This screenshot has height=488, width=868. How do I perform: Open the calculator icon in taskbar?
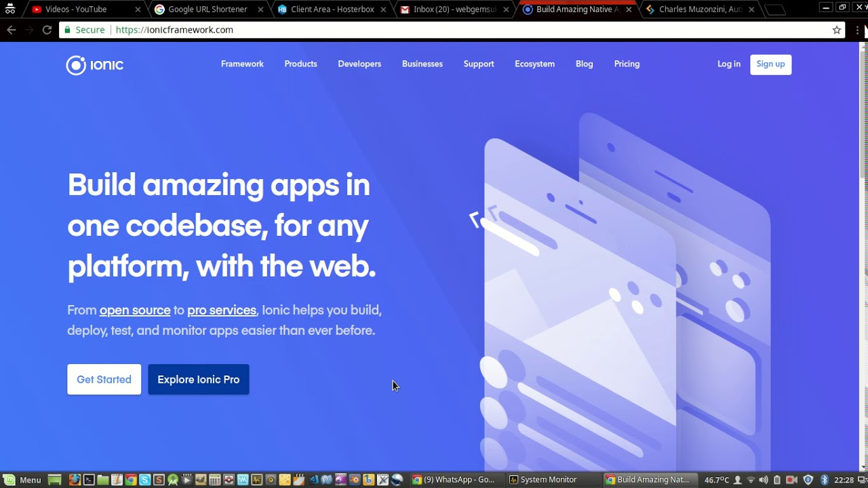coord(215,480)
